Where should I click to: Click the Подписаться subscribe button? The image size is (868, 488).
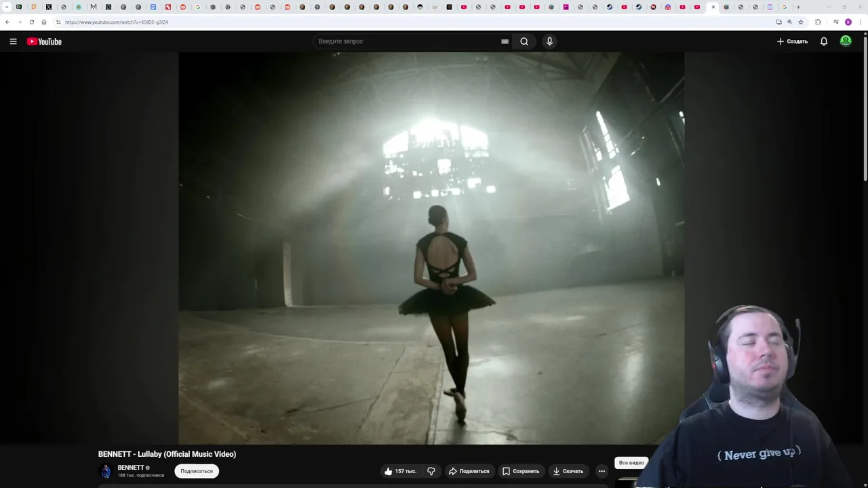tap(197, 471)
